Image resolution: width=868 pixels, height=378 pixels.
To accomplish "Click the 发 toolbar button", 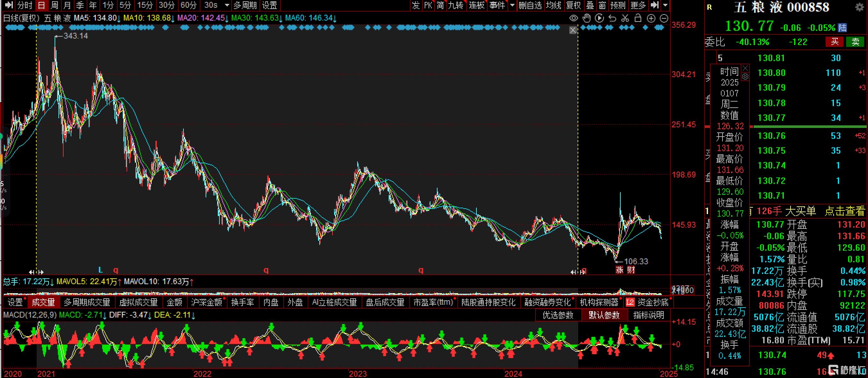I will (416, 5).
